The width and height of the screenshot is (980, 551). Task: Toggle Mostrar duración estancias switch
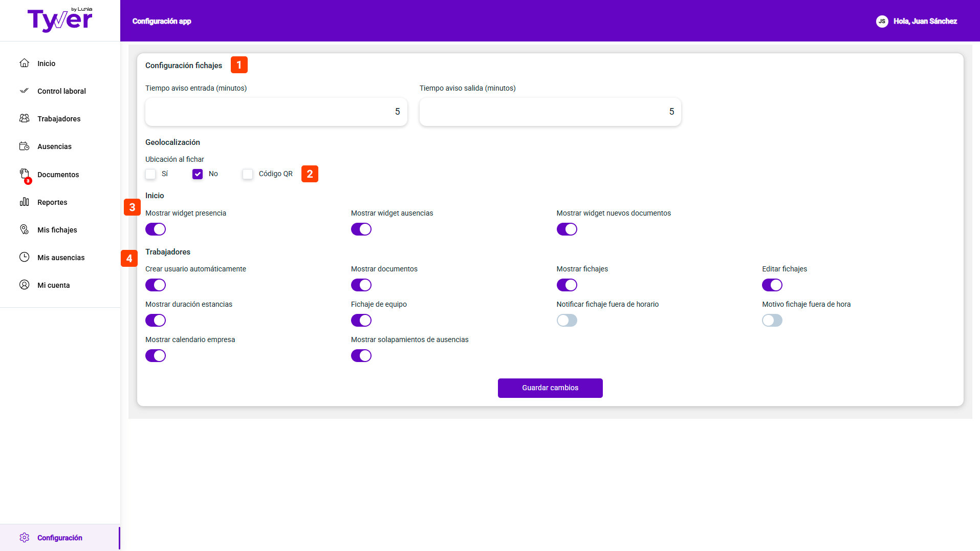(x=156, y=321)
